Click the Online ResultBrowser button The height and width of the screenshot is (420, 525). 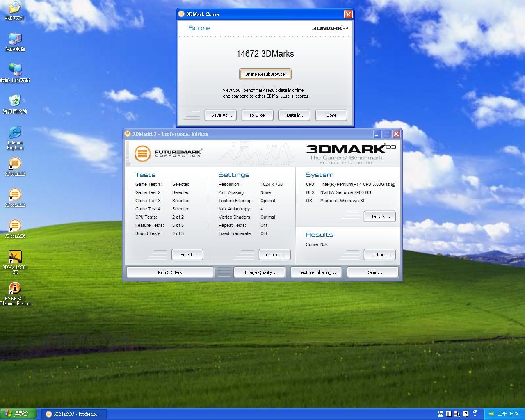(x=265, y=74)
